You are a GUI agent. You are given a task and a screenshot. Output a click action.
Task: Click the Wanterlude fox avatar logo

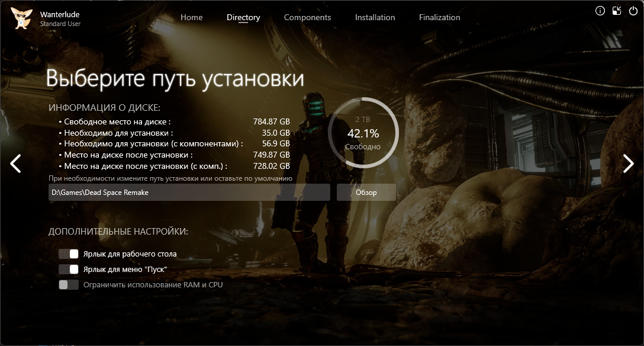tap(21, 18)
